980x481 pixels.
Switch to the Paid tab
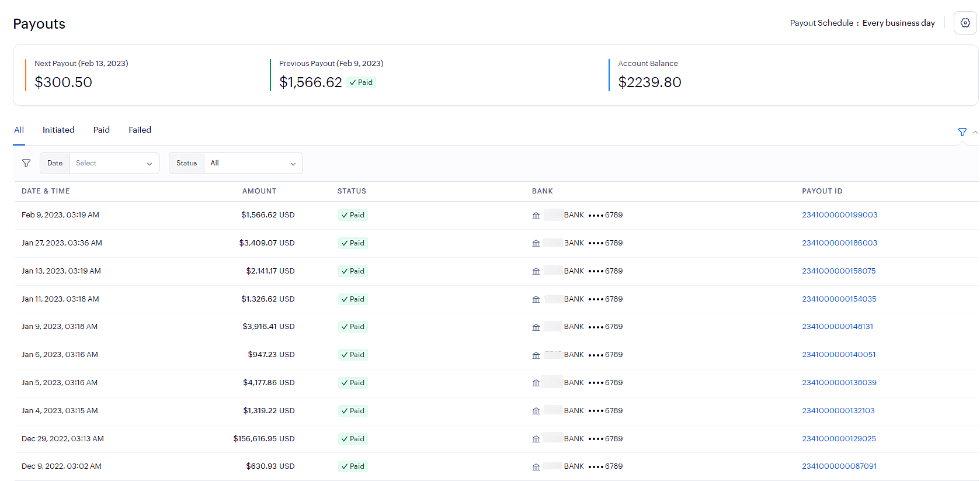pyautogui.click(x=102, y=130)
